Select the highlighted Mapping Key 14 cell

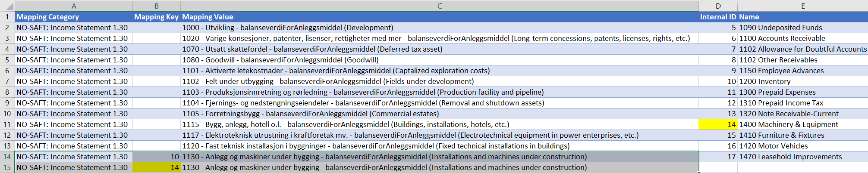pos(157,167)
